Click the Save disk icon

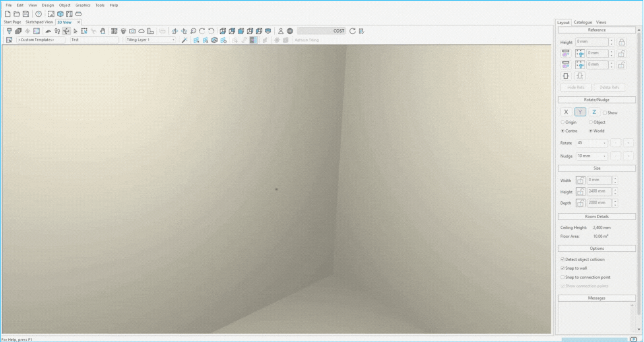[26, 14]
